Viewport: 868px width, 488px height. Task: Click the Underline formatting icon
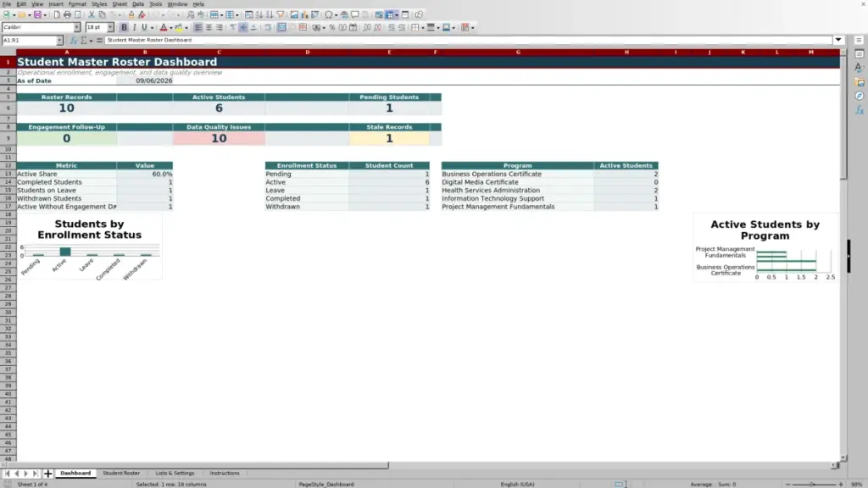tap(144, 27)
